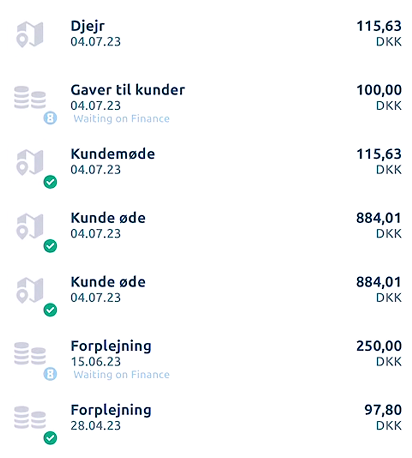The image size is (412, 458).
Task: Click the blue pending badge on Forplejning 15.06.23
Action: coord(50,374)
